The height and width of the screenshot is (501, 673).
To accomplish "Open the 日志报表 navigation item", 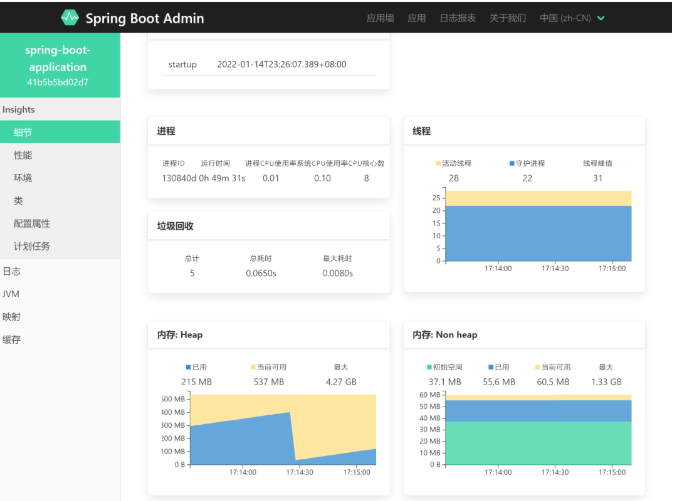I will [x=458, y=18].
